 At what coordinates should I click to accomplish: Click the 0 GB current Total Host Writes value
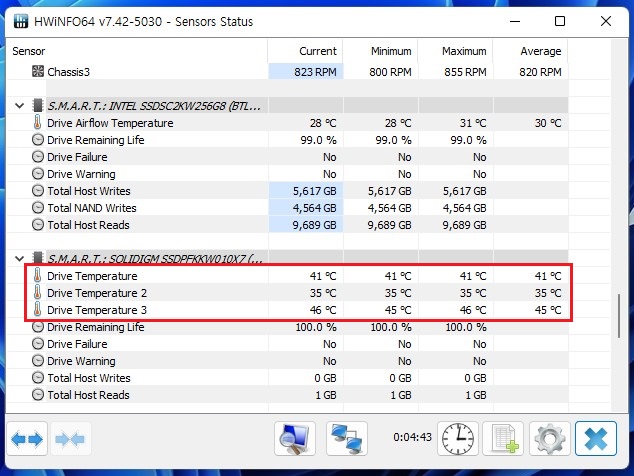325,378
